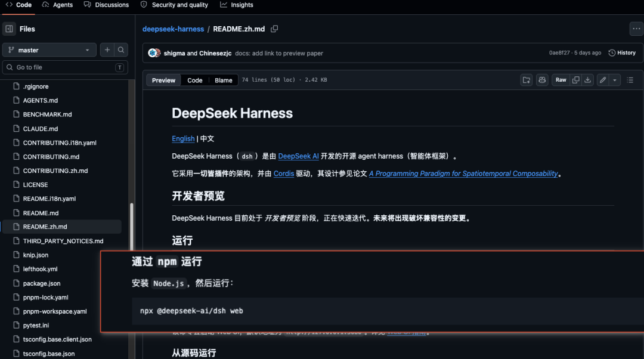Edit file with the pencil icon
The width and height of the screenshot is (644, 359).
602,80
